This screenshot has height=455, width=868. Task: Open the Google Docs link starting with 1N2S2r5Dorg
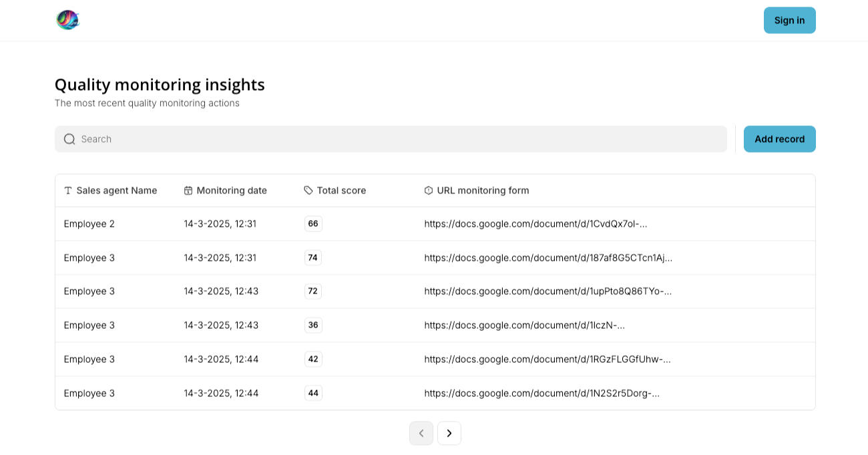click(x=541, y=394)
